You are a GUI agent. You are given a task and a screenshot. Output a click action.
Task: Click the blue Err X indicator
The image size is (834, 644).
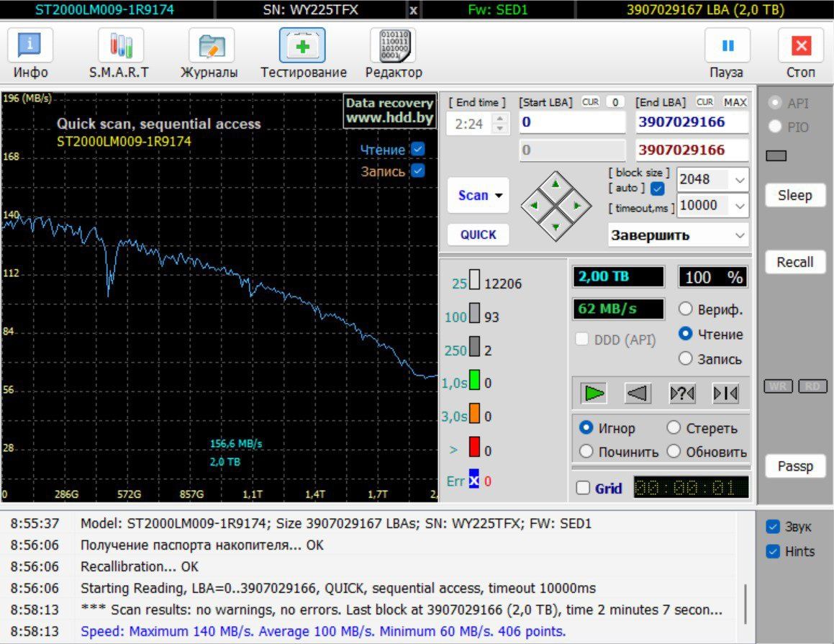point(474,479)
